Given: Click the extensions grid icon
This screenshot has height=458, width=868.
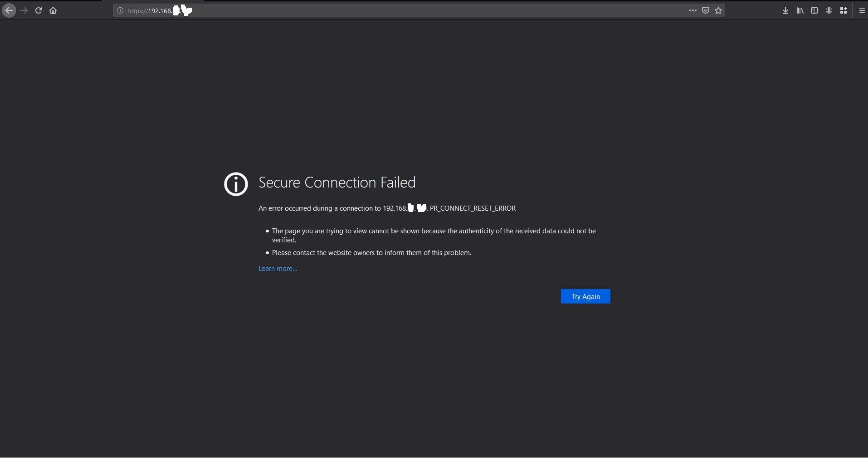Looking at the screenshot, I should click(844, 10).
